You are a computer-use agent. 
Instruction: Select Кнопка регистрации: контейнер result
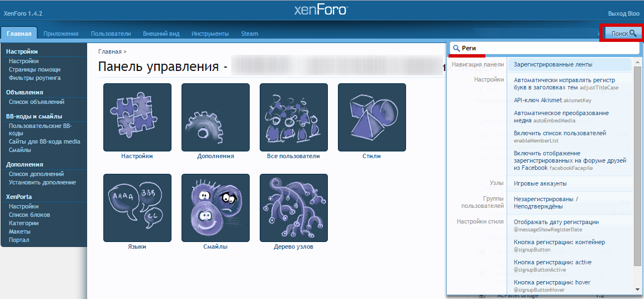tap(570, 245)
